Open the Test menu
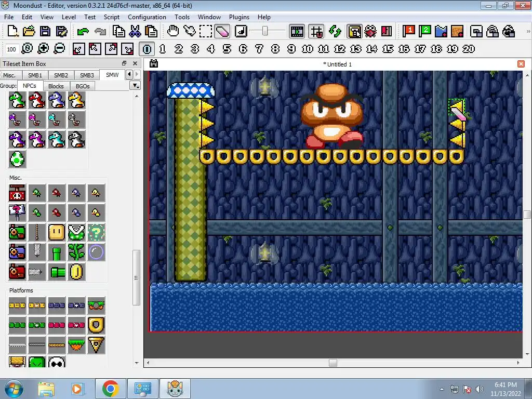The image size is (532, 399). click(89, 17)
